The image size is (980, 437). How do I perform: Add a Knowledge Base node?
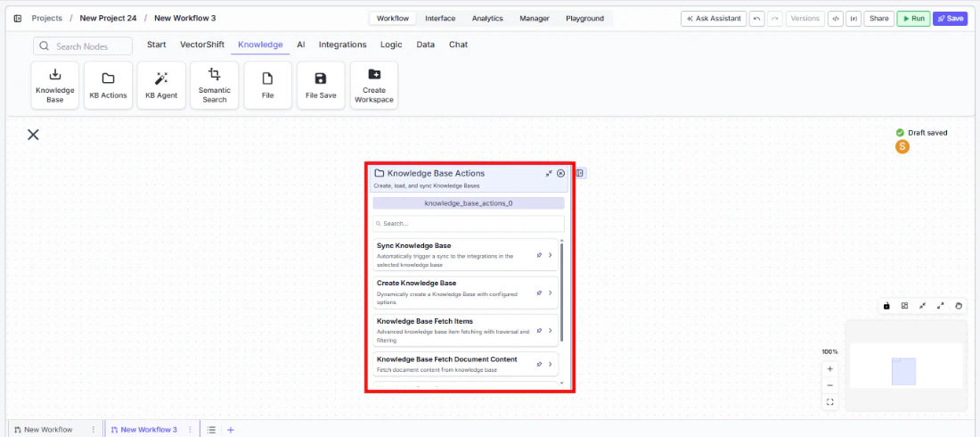pyautogui.click(x=55, y=85)
